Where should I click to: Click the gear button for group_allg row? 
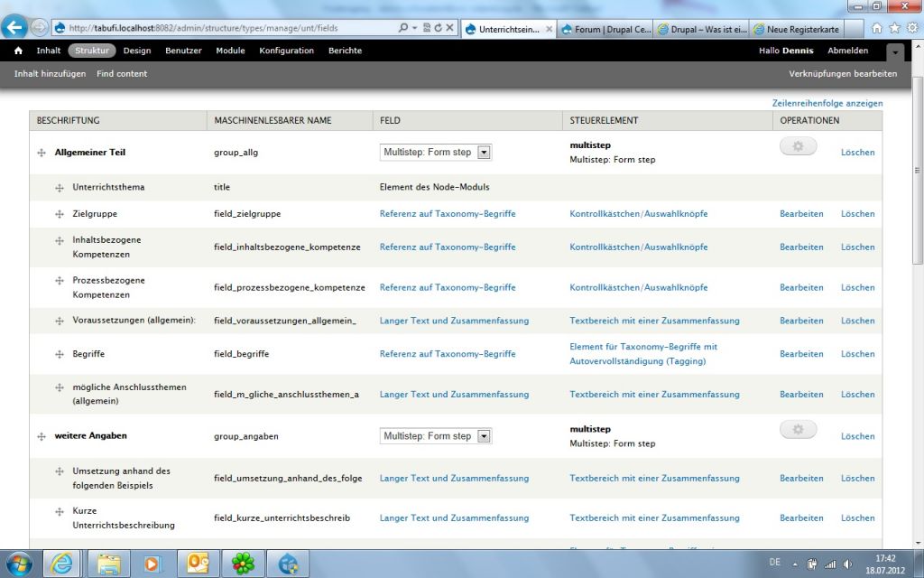click(798, 146)
